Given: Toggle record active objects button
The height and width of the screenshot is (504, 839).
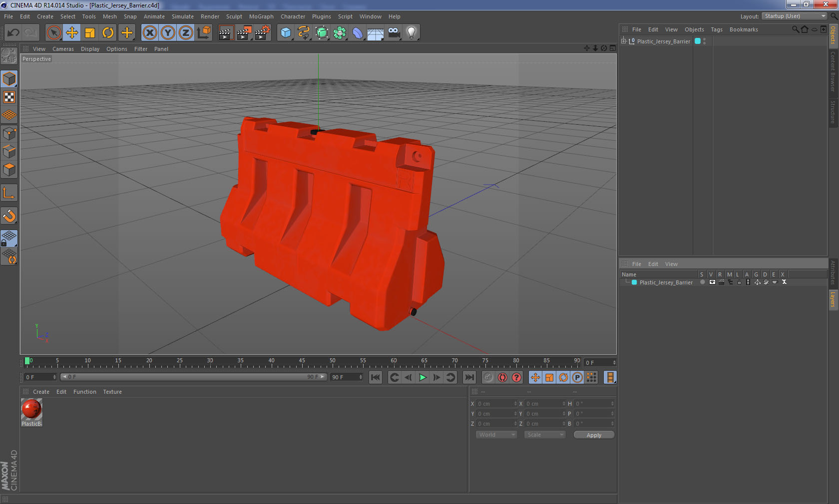Looking at the screenshot, I should pos(488,377).
